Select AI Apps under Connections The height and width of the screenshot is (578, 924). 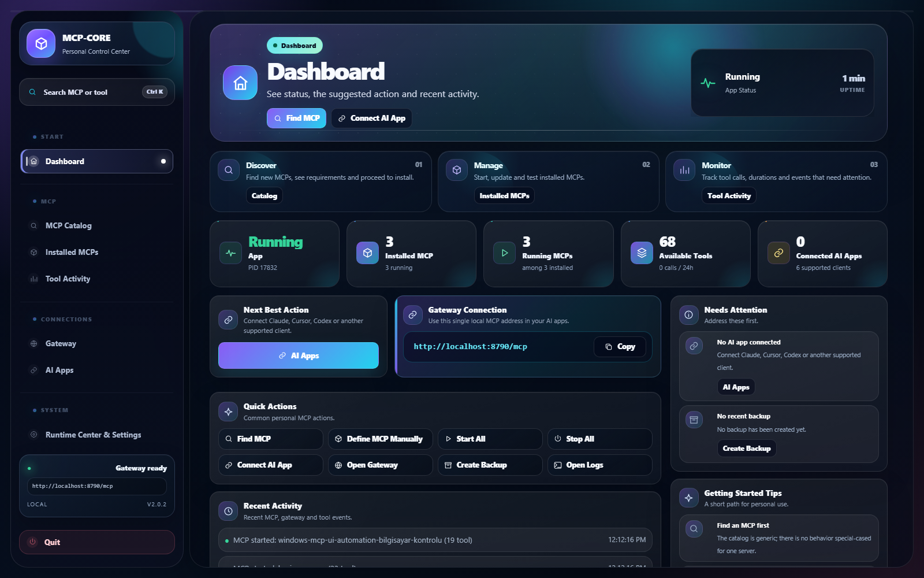point(97,370)
